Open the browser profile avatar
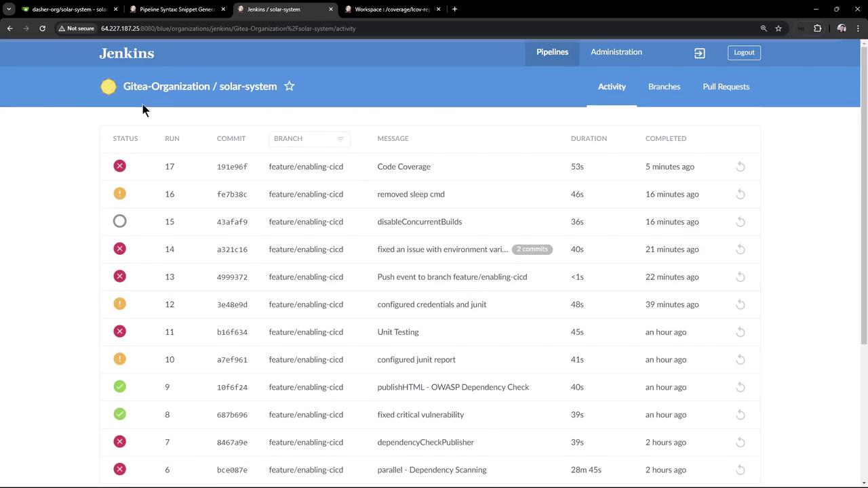This screenshot has height=488, width=868. [x=842, y=28]
